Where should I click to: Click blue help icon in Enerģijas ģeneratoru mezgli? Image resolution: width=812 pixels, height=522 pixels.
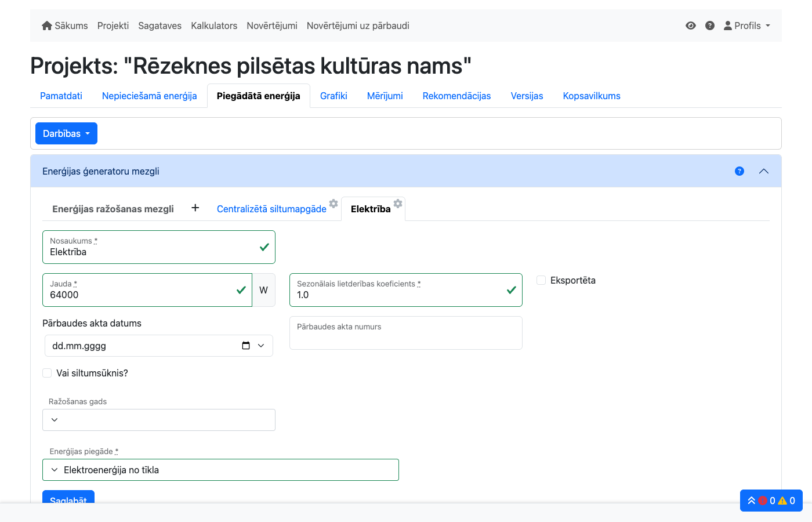739,171
